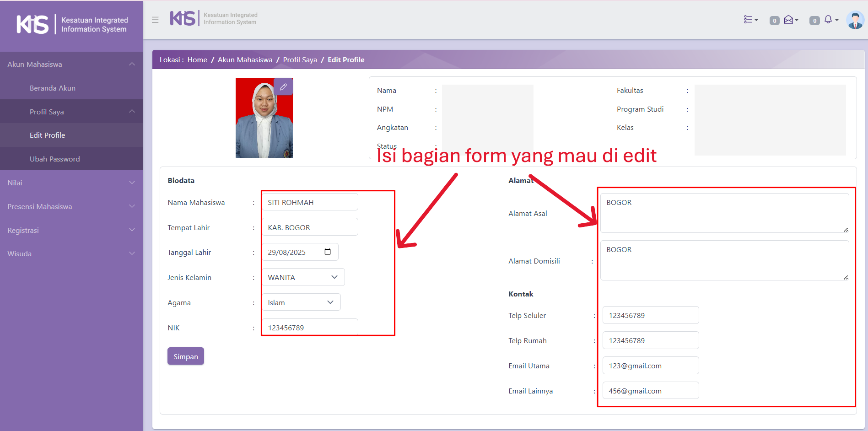Collapse the Akun Mahasiswa sidebar section
The height and width of the screenshot is (431, 868).
[x=71, y=64]
